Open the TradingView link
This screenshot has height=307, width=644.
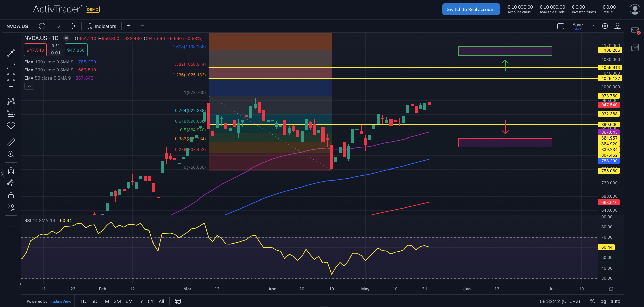(x=60, y=301)
